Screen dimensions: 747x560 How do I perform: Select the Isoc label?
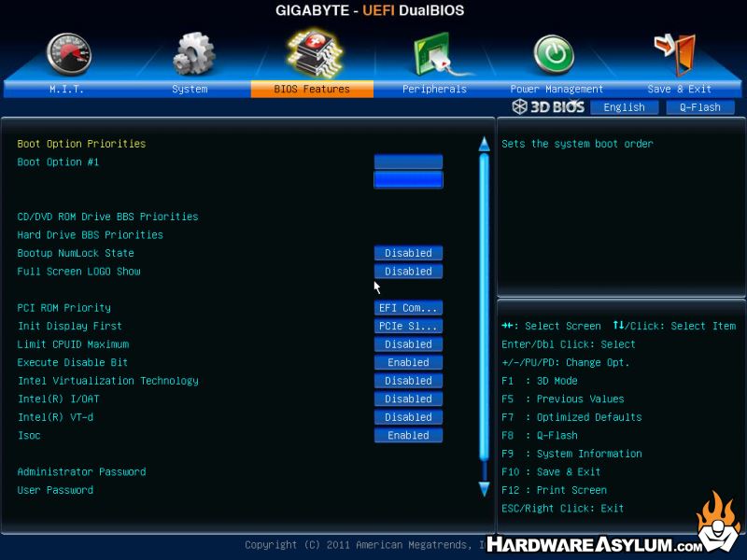pos(29,435)
